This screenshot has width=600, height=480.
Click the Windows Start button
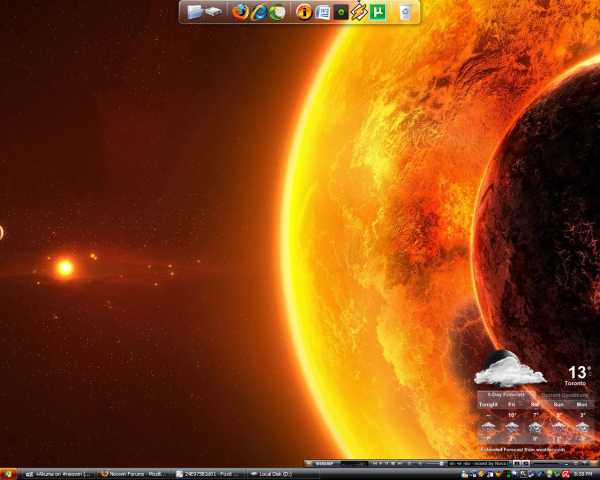[x=8, y=474]
